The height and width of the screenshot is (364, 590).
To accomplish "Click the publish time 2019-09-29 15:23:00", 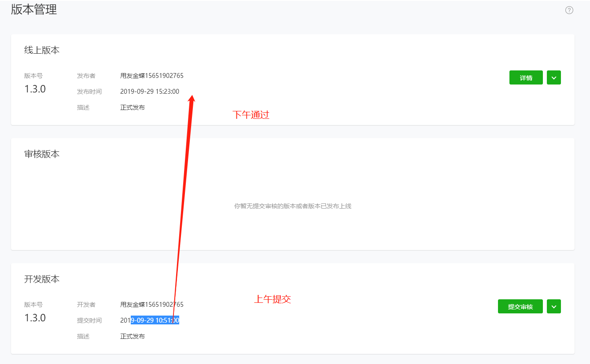I will [150, 92].
